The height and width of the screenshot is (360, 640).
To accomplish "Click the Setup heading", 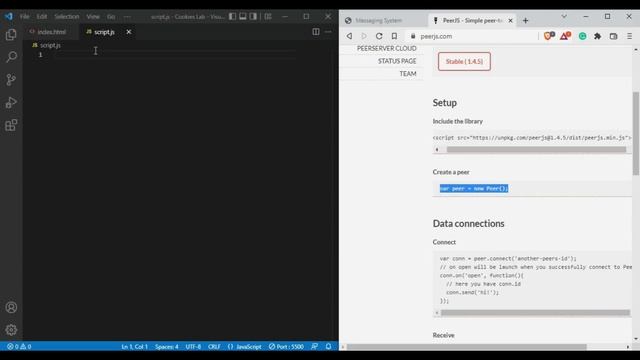I will click(x=444, y=103).
